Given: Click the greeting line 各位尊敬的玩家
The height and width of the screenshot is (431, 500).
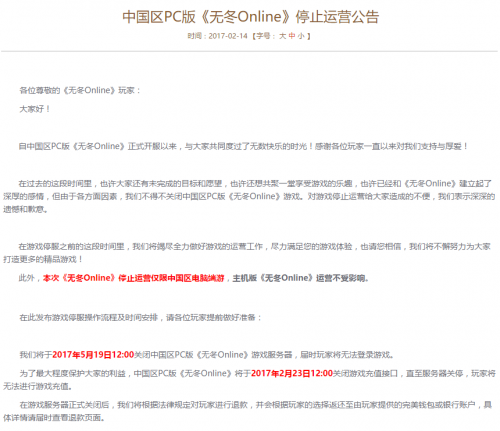Looking at the screenshot, I should coord(80,90).
